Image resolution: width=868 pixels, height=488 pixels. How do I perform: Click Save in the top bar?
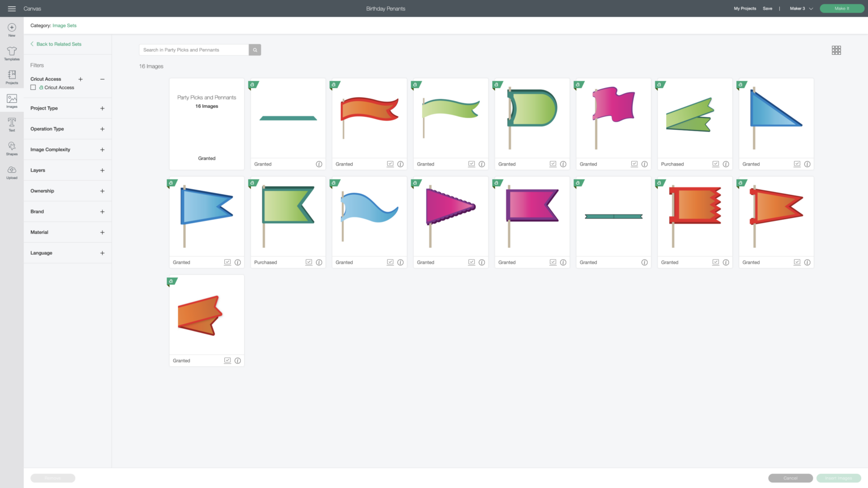coord(767,8)
